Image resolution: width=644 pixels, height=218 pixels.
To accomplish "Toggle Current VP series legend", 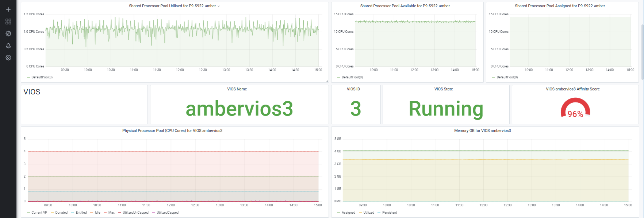I will pos(39,213).
